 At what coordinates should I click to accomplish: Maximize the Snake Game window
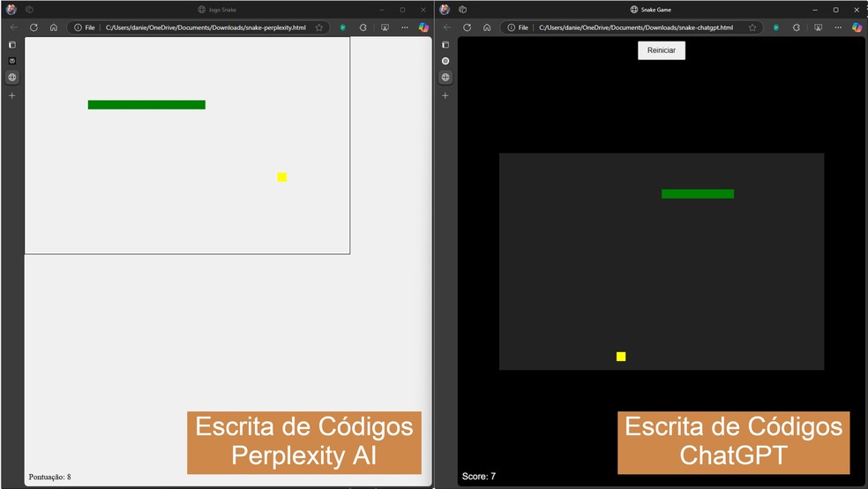click(x=836, y=10)
